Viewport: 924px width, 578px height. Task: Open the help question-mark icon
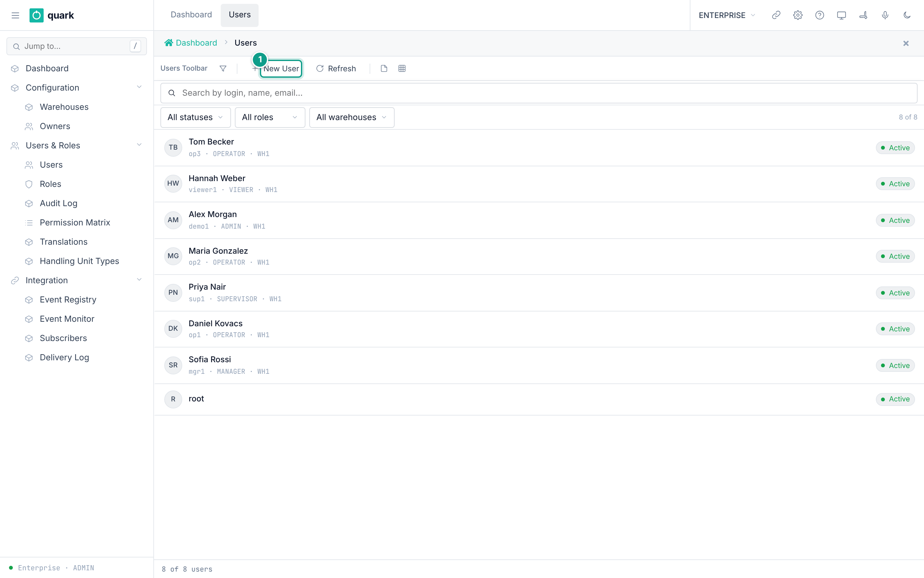(819, 15)
